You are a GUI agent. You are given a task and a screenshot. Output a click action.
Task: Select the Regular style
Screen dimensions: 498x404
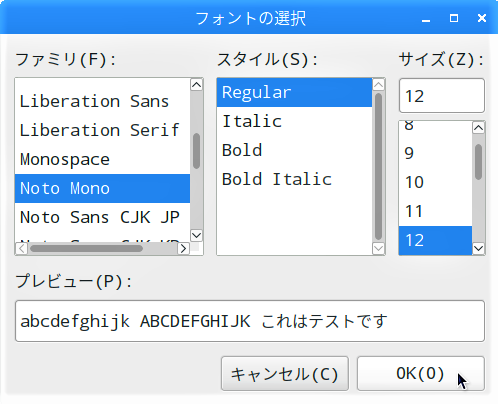pos(294,92)
